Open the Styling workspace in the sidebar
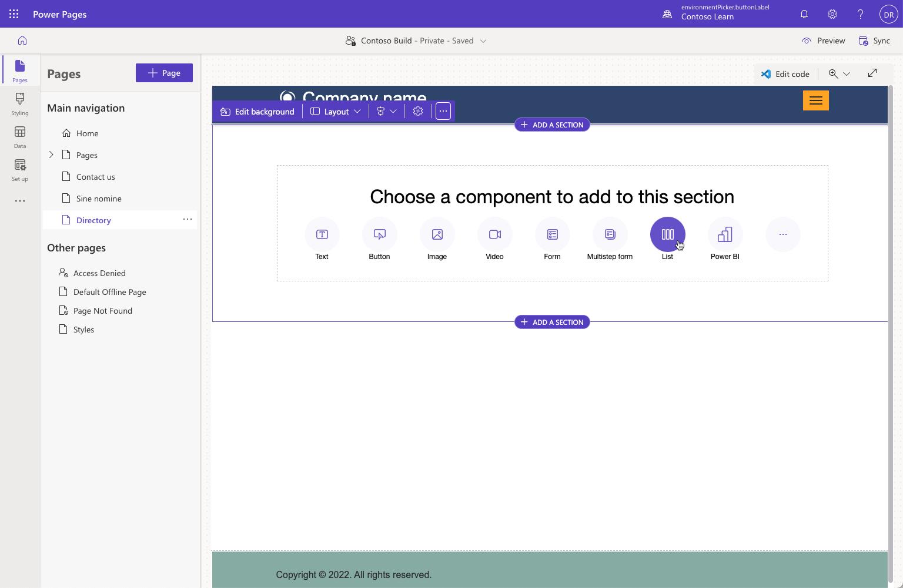This screenshot has height=588, width=903. pos(19,103)
